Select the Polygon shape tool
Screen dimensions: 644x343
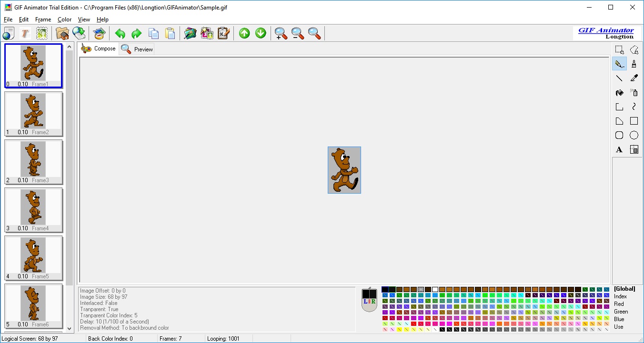[619, 121]
